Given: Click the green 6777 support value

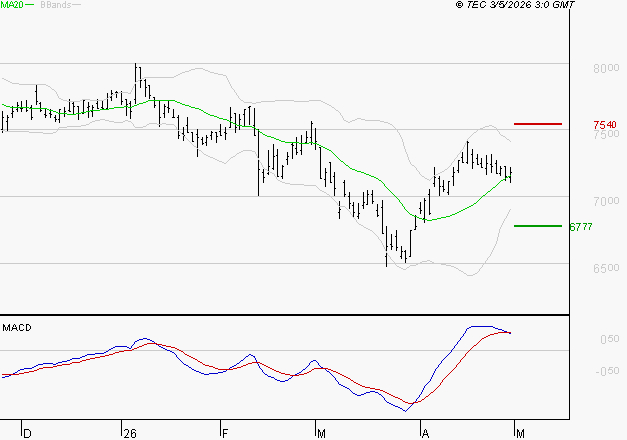Looking at the screenshot, I should [x=581, y=227].
